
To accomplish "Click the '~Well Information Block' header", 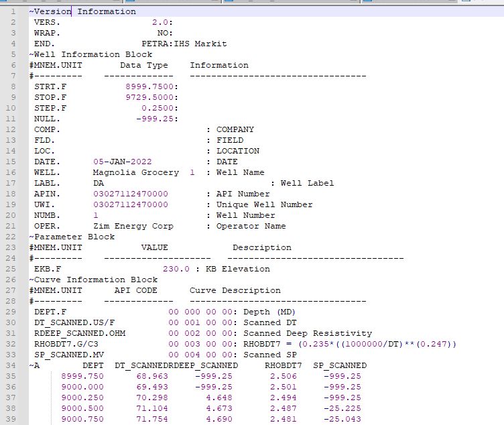I will (x=90, y=54).
